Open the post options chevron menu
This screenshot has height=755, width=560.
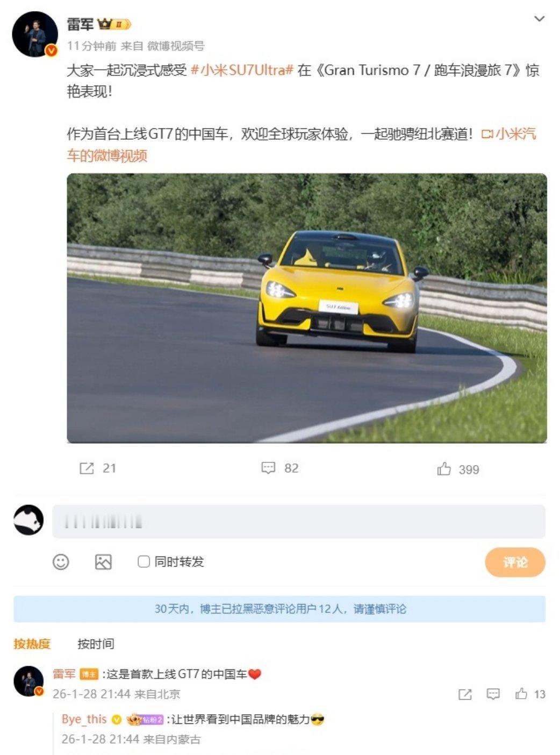point(539,19)
